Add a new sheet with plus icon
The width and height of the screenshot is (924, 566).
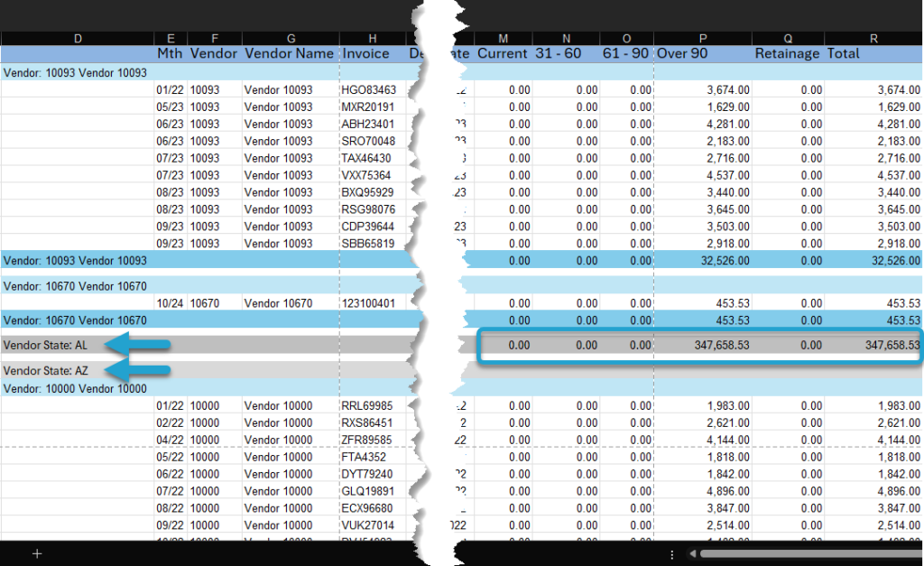pyautogui.click(x=37, y=553)
